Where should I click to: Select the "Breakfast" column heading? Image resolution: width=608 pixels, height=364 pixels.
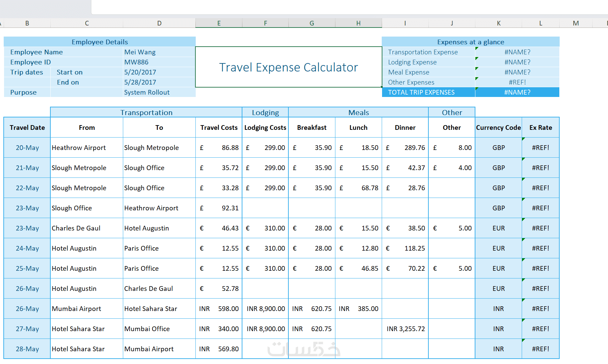point(312,127)
